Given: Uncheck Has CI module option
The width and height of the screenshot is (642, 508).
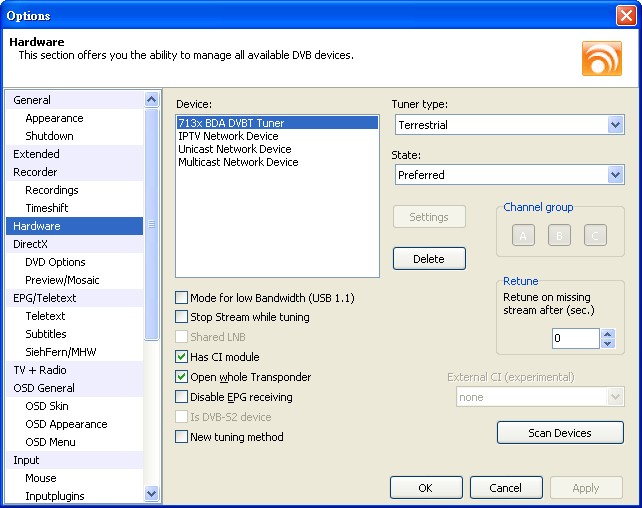Looking at the screenshot, I should pyautogui.click(x=182, y=357).
